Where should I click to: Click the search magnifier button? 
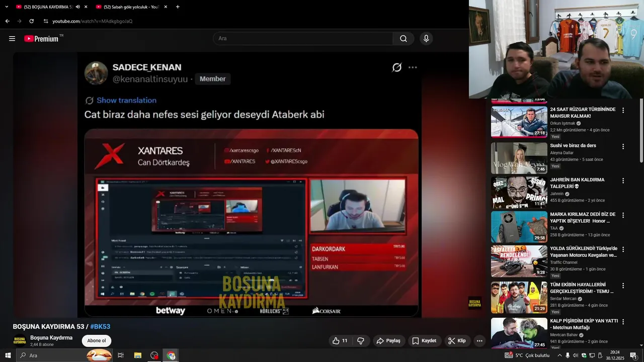(x=404, y=39)
